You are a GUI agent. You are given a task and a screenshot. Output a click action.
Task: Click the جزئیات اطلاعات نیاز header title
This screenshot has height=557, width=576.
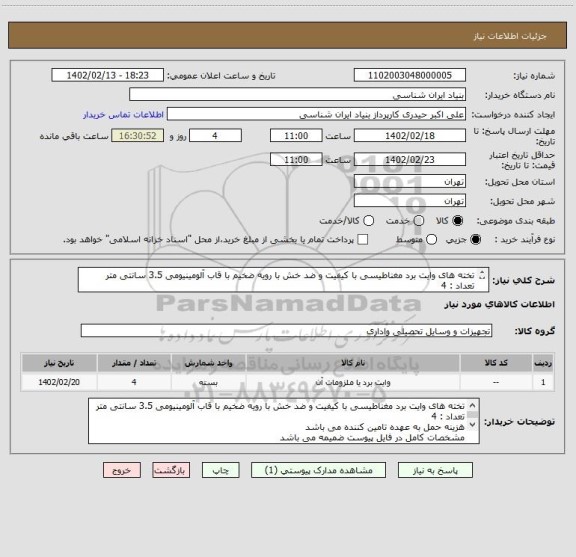510,36
